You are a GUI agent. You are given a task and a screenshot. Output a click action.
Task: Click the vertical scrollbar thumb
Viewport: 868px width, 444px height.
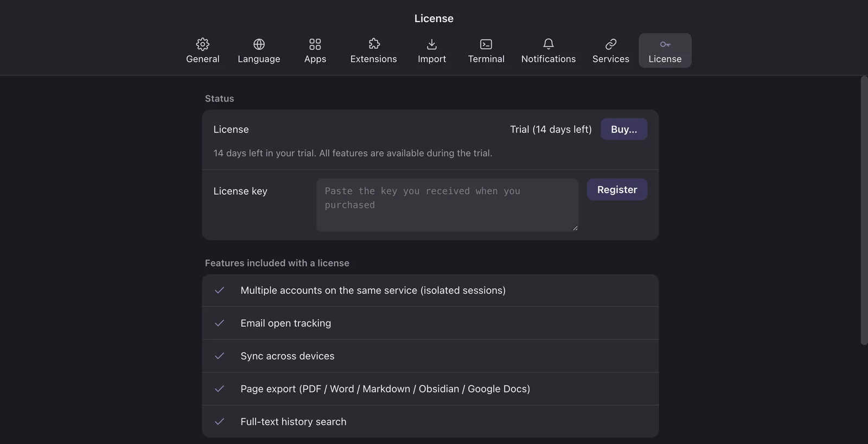click(x=864, y=210)
